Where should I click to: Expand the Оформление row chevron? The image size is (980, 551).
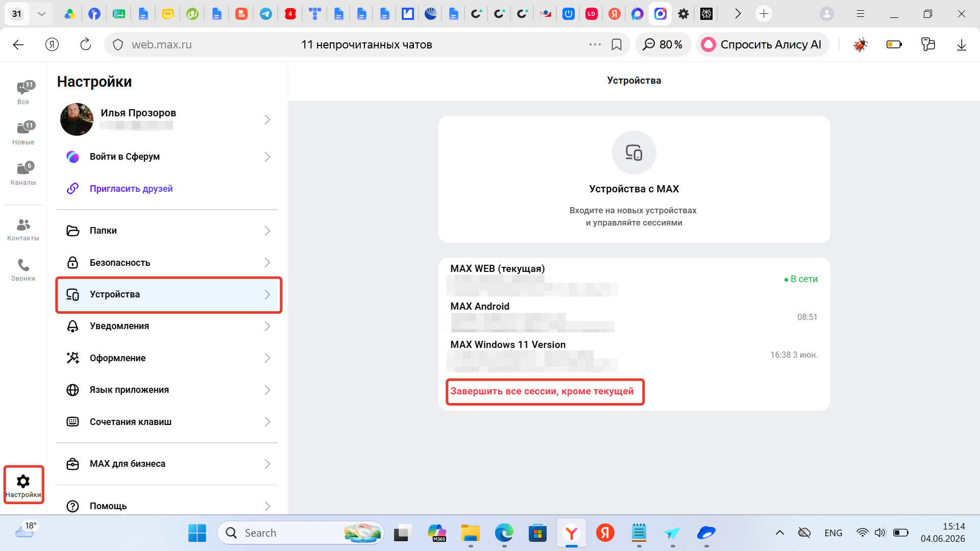click(x=267, y=358)
